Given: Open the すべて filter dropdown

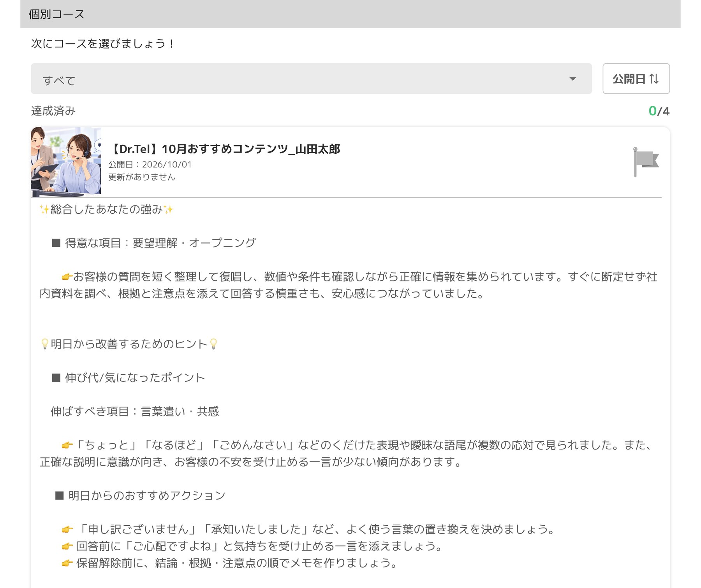Looking at the screenshot, I should pyautogui.click(x=311, y=79).
